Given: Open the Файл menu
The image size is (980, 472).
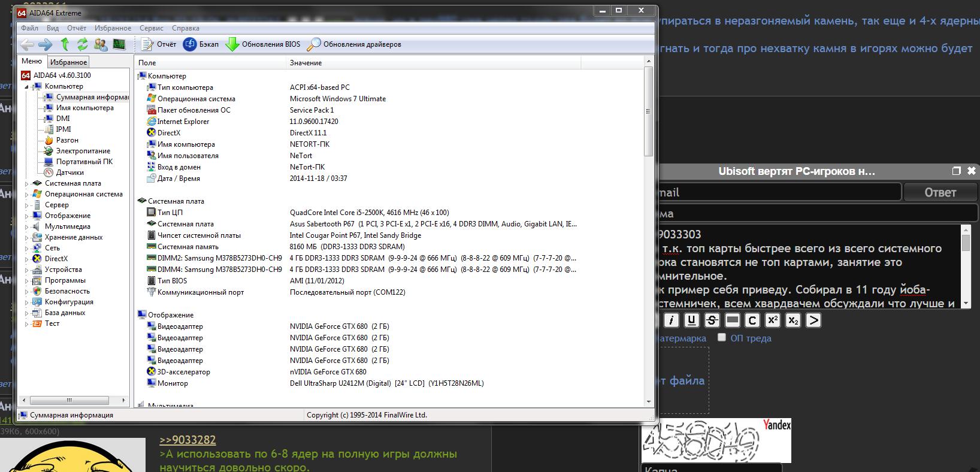Looking at the screenshot, I should [29, 28].
